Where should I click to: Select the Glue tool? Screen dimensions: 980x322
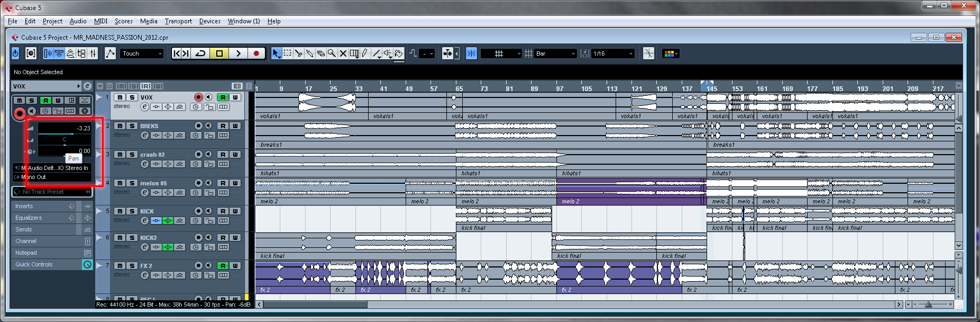click(309, 53)
